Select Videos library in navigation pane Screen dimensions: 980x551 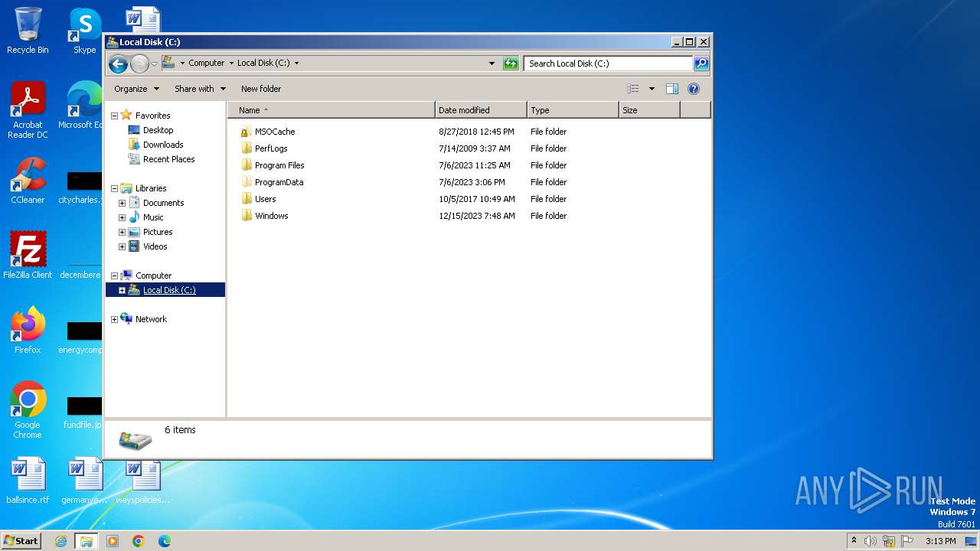click(x=155, y=246)
